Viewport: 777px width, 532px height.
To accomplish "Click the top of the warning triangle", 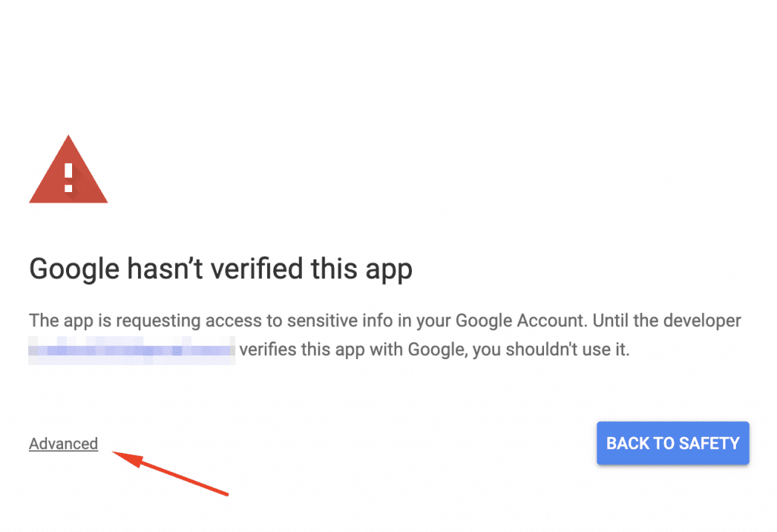I will click(68, 135).
